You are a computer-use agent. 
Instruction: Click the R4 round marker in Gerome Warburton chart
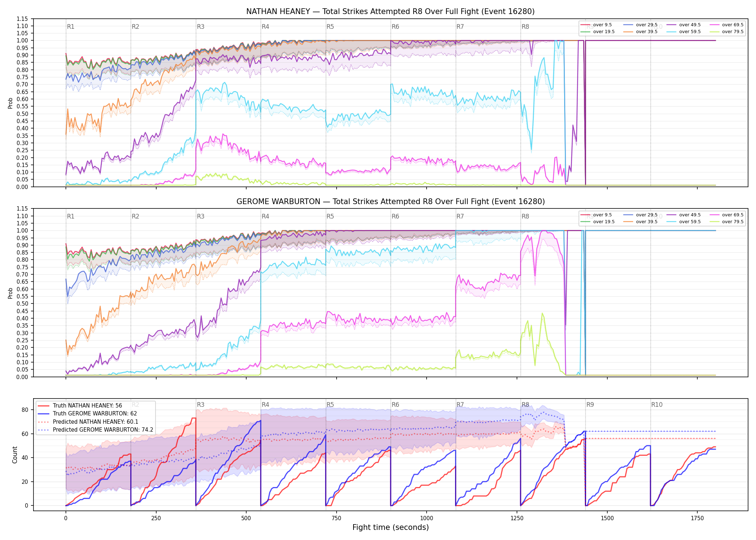[265, 216]
